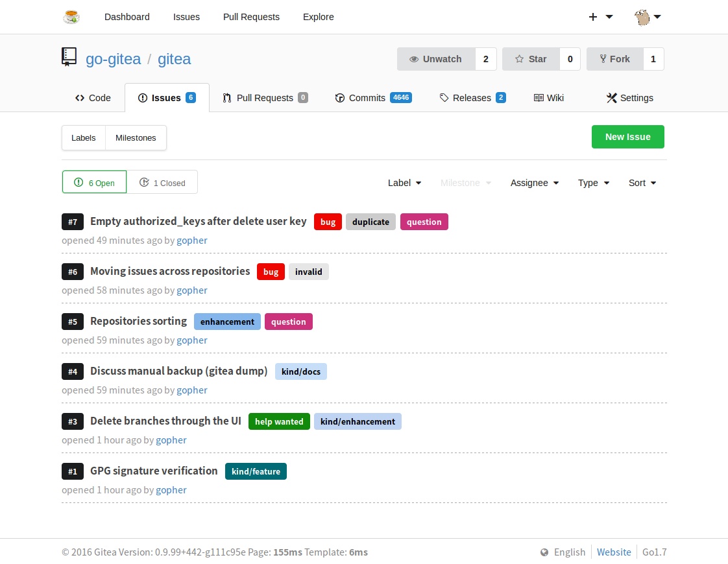Show the 6 Open issues filter
This screenshot has width=728, height=564.
(94, 182)
